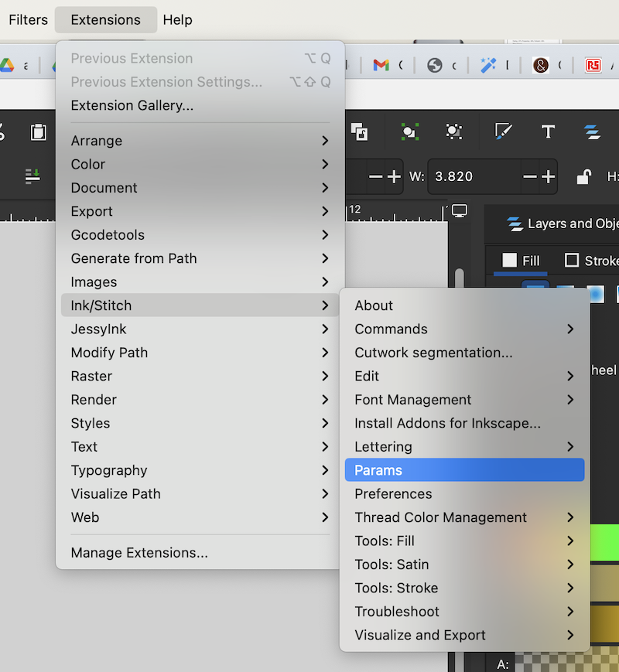The image size is (619, 672).
Task: Toggle the width/height lock ratio padlock
Action: point(583,176)
